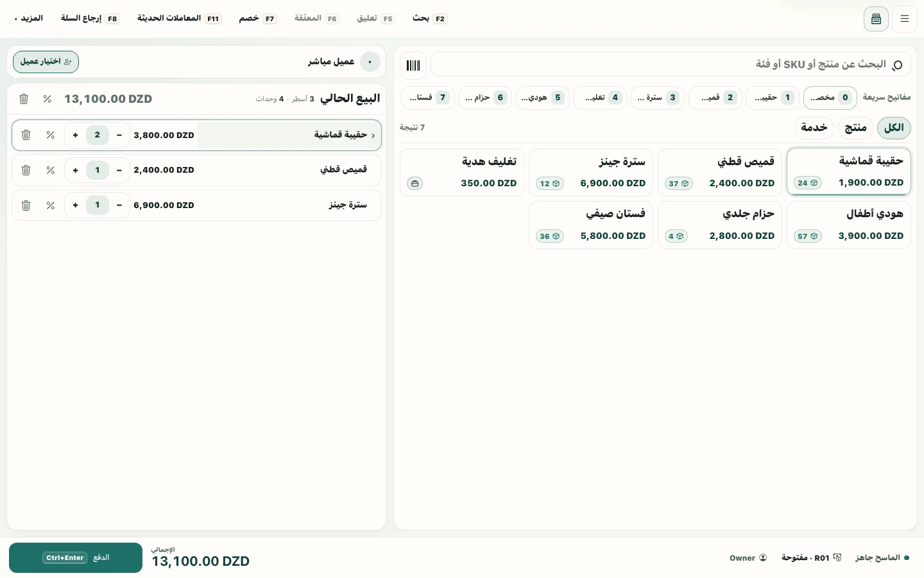Click the direct customer avatar dot

(370, 62)
